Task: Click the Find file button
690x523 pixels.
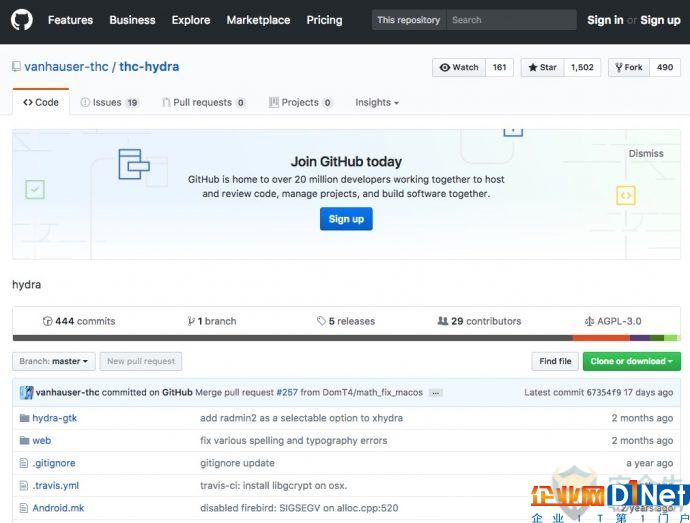Action: coord(555,361)
